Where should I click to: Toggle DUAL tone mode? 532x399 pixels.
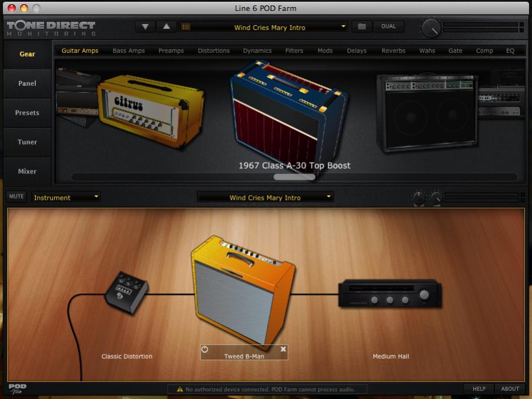click(389, 26)
